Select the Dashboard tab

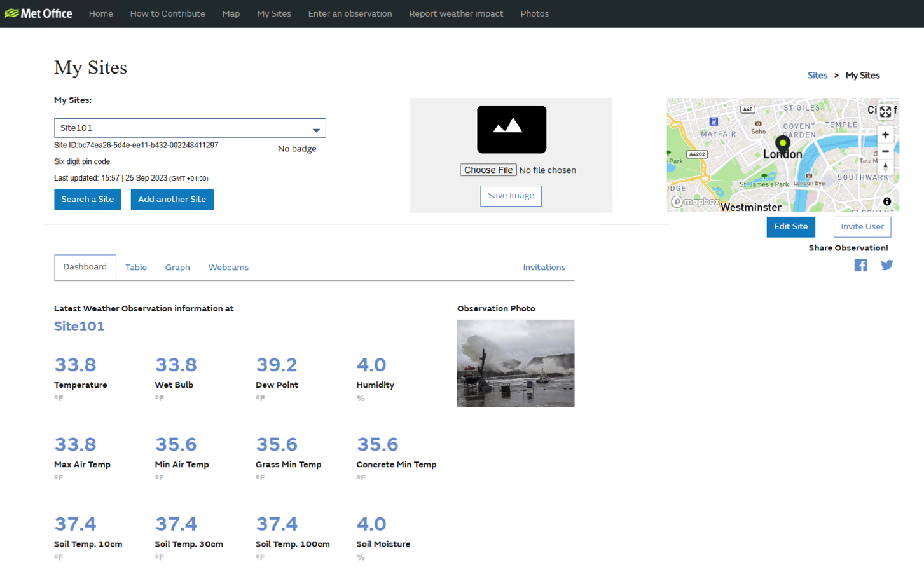click(x=85, y=267)
